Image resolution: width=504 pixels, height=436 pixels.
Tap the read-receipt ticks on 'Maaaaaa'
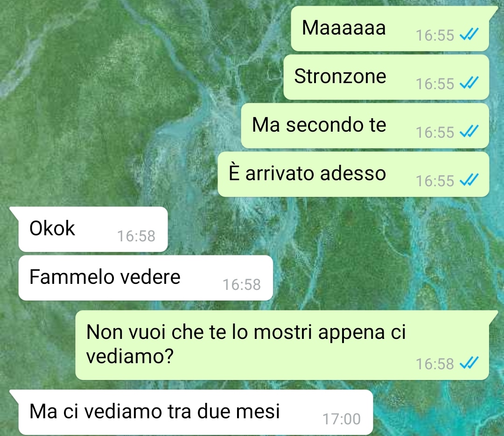[x=469, y=34]
